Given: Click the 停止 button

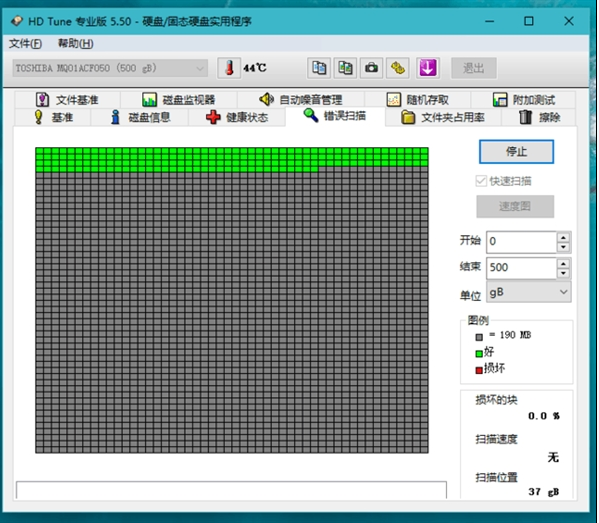Looking at the screenshot, I should (516, 152).
